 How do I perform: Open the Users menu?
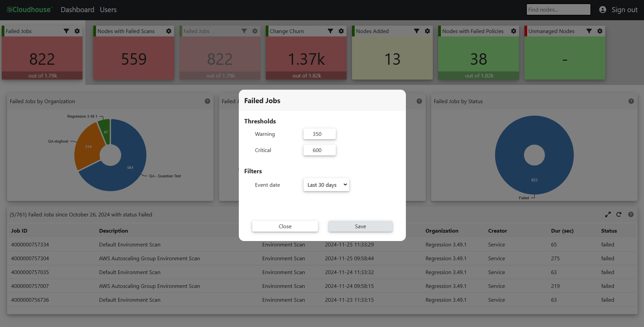108,10
